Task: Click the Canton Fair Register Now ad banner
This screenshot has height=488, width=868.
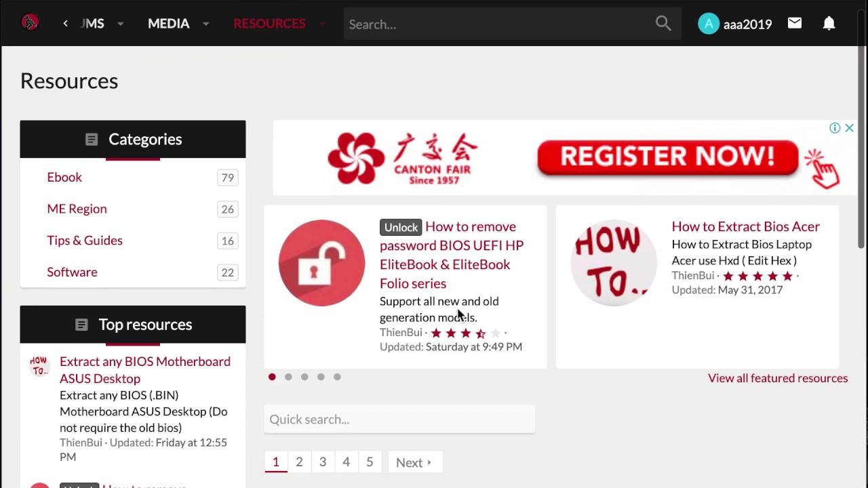Action: (x=564, y=159)
